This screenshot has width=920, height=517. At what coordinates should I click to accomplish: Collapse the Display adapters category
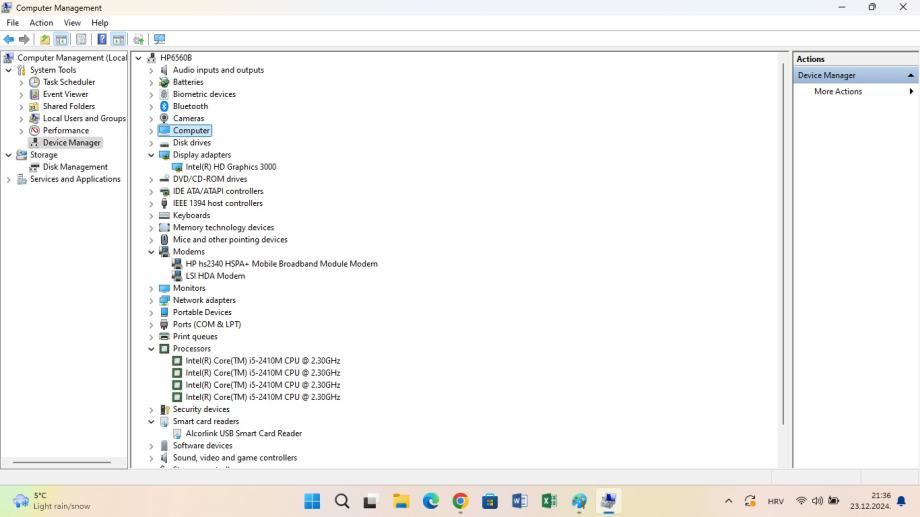[x=151, y=155]
